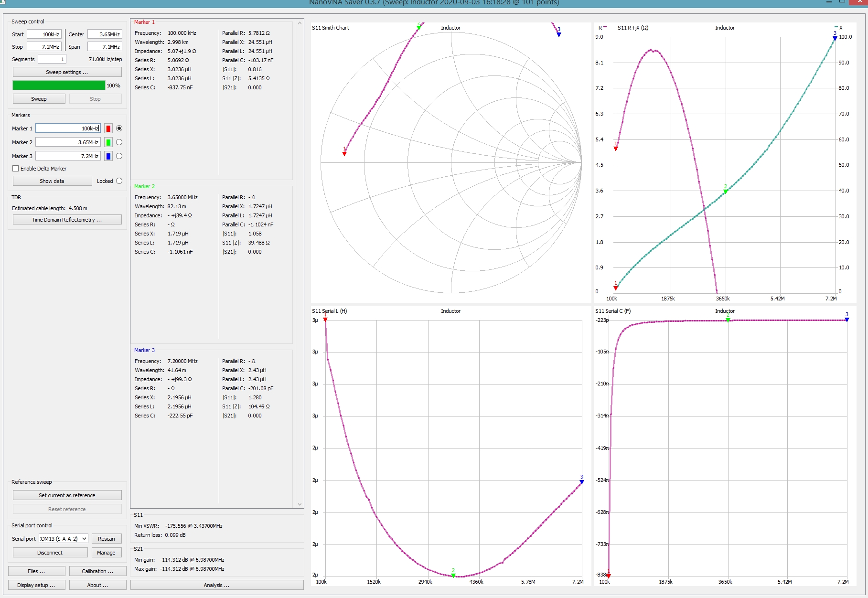Select Marker 2 radio button
868x598 pixels.
[x=119, y=142]
